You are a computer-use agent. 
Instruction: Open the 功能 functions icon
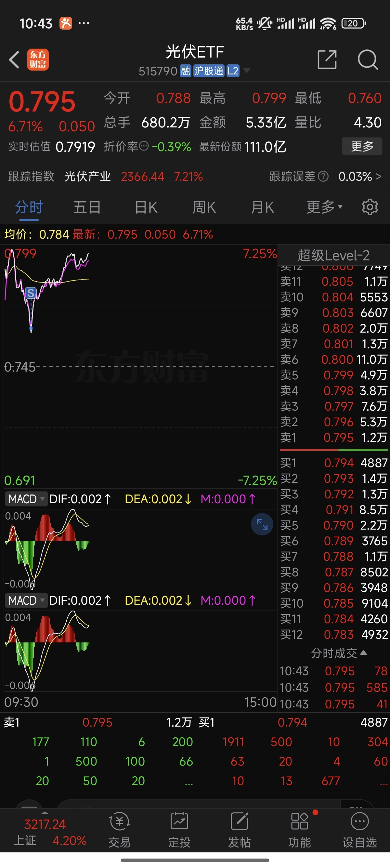299,830
